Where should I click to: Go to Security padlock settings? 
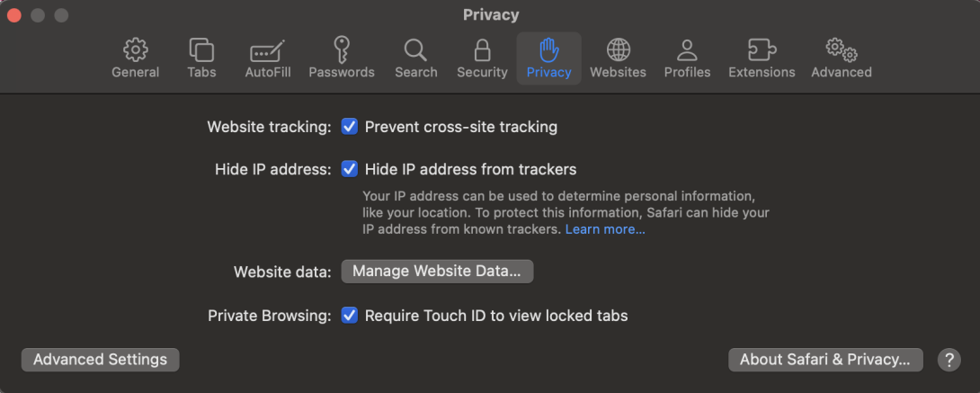pyautogui.click(x=482, y=58)
